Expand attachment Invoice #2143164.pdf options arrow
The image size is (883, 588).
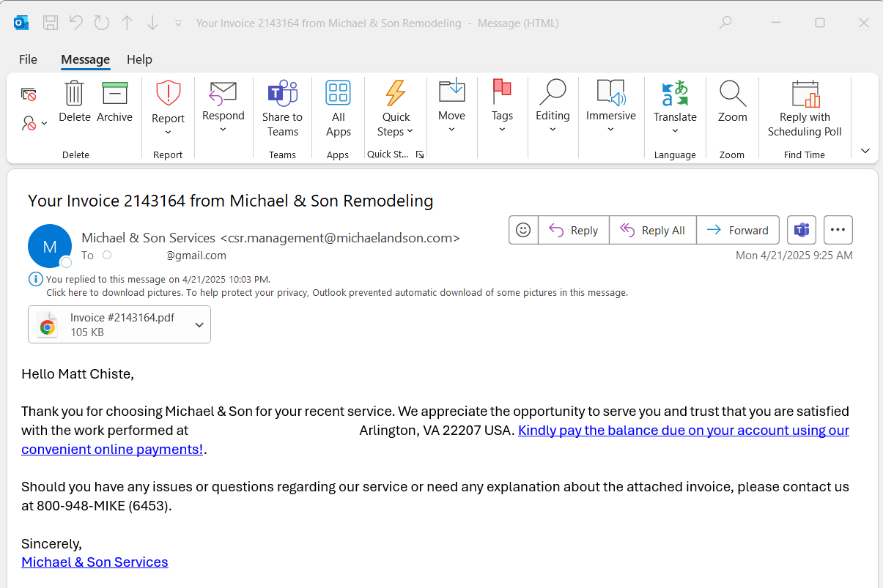(x=199, y=325)
